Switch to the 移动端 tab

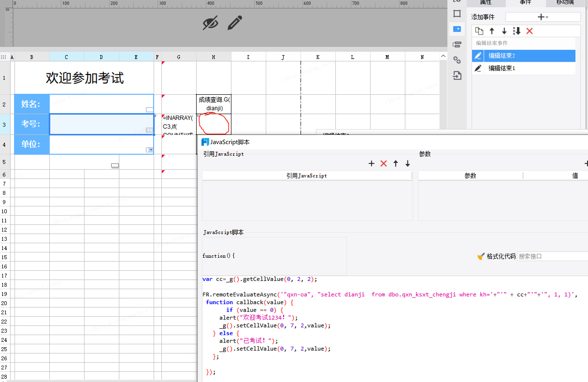click(565, 2)
